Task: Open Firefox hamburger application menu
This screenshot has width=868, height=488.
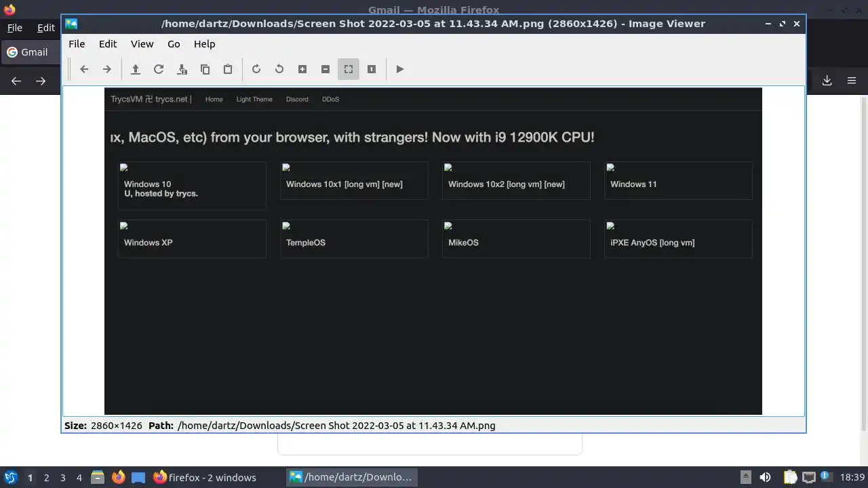Action: (x=852, y=81)
